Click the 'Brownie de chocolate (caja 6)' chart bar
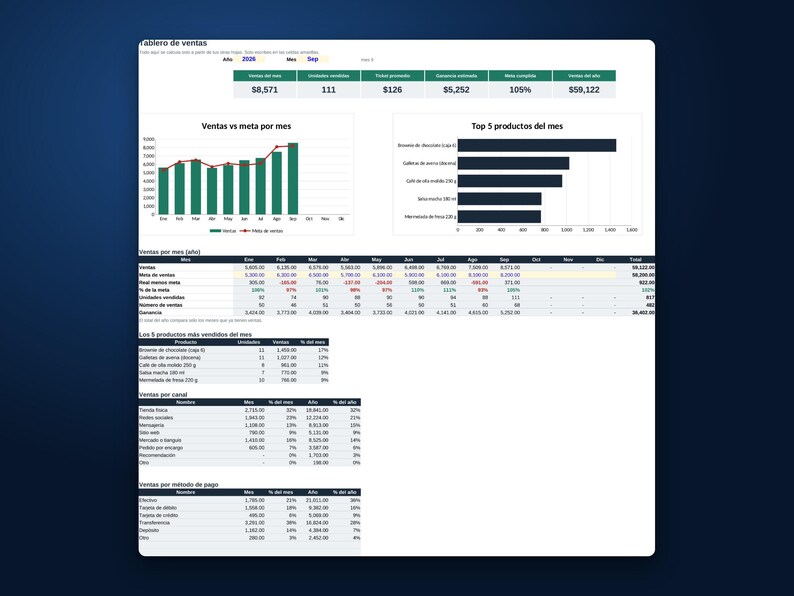The image size is (794, 596). (x=537, y=145)
